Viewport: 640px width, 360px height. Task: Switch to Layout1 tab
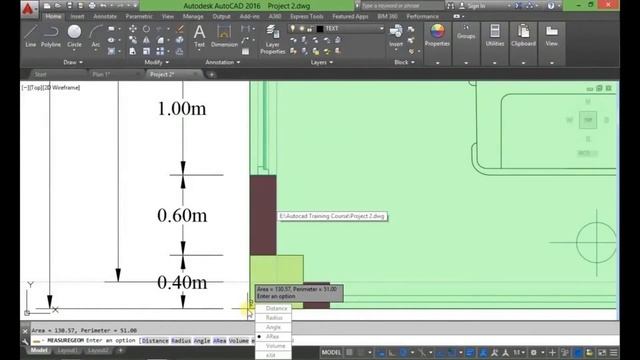(67, 350)
